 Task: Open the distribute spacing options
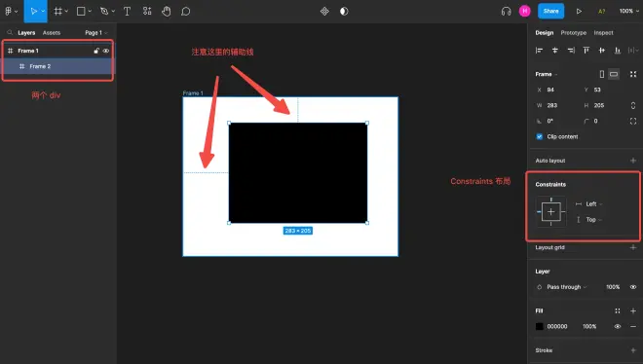pyautogui.click(x=633, y=51)
